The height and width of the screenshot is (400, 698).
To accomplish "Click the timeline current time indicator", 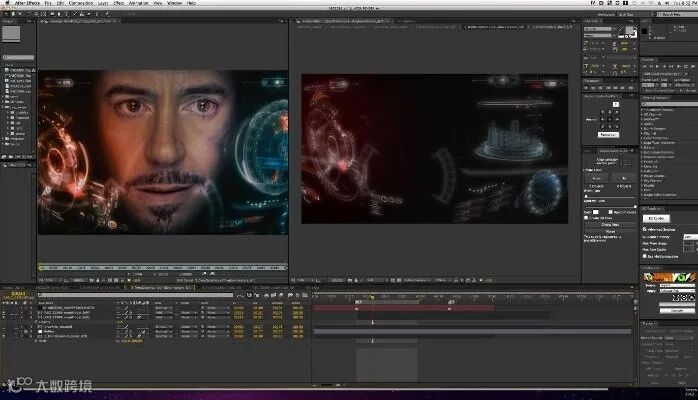I will pyautogui.click(x=372, y=297).
